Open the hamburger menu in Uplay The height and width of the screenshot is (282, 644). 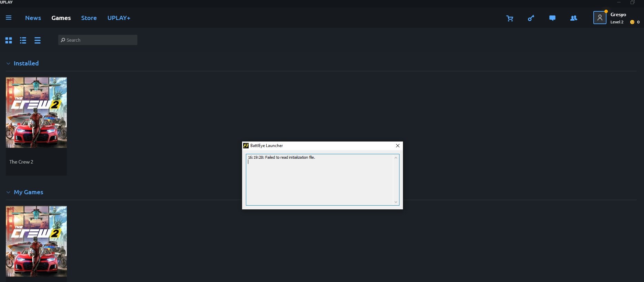click(x=9, y=18)
